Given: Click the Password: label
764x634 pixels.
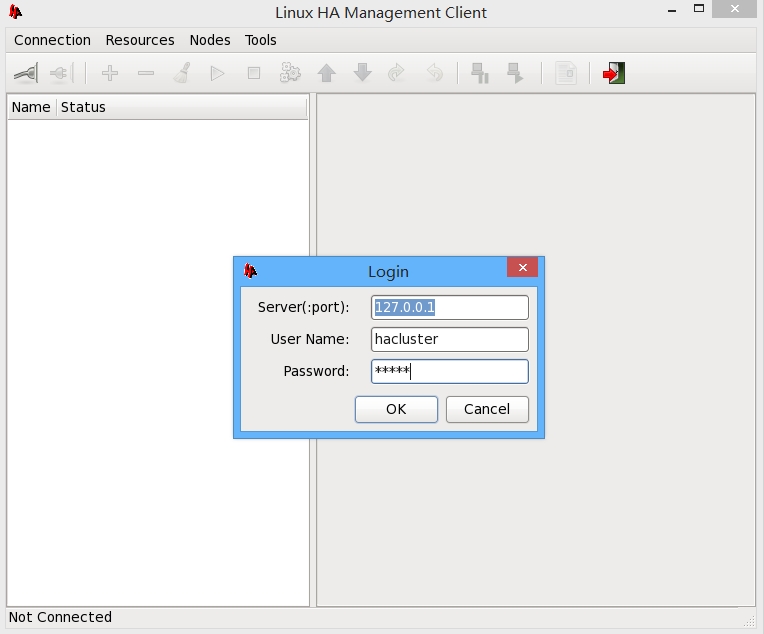Looking at the screenshot, I should click(316, 371).
